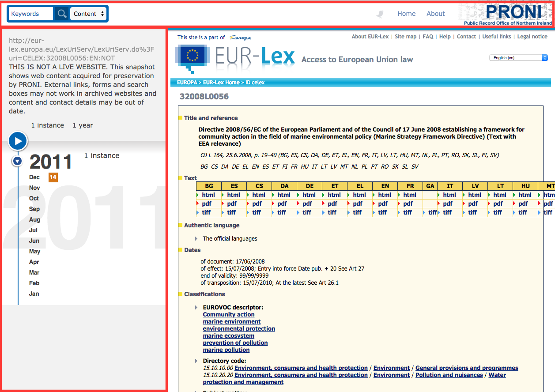Click the magnifier search button

click(x=61, y=14)
